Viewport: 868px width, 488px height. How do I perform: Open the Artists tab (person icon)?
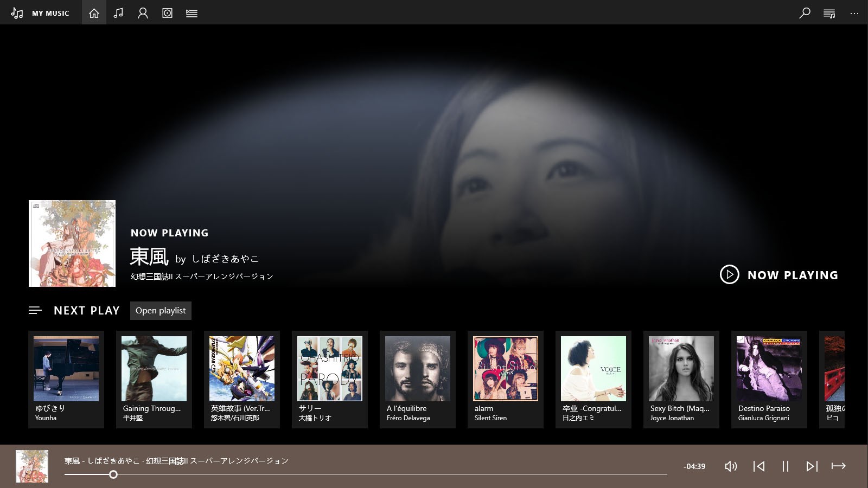pyautogui.click(x=143, y=13)
